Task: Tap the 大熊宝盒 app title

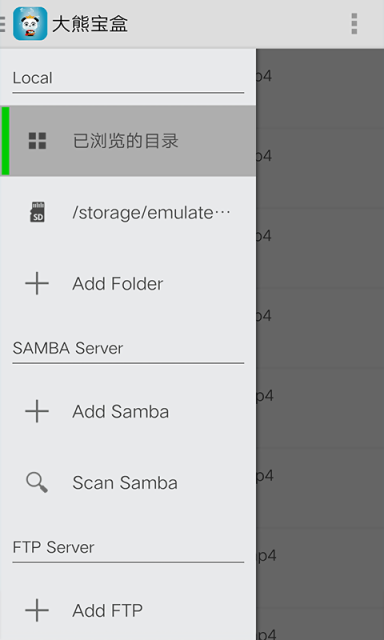Action: tap(90, 24)
